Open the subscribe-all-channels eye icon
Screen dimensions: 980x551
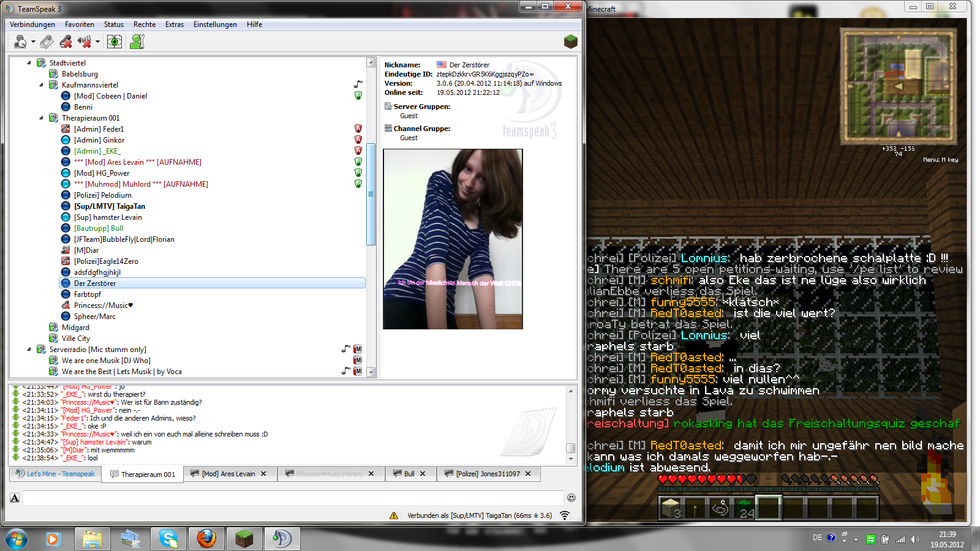point(115,42)
